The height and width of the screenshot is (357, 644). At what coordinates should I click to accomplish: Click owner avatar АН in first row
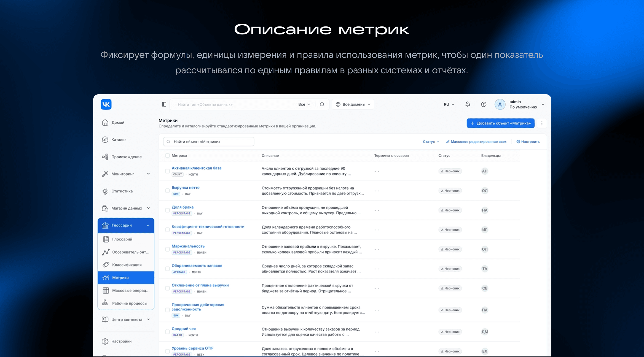485,171
